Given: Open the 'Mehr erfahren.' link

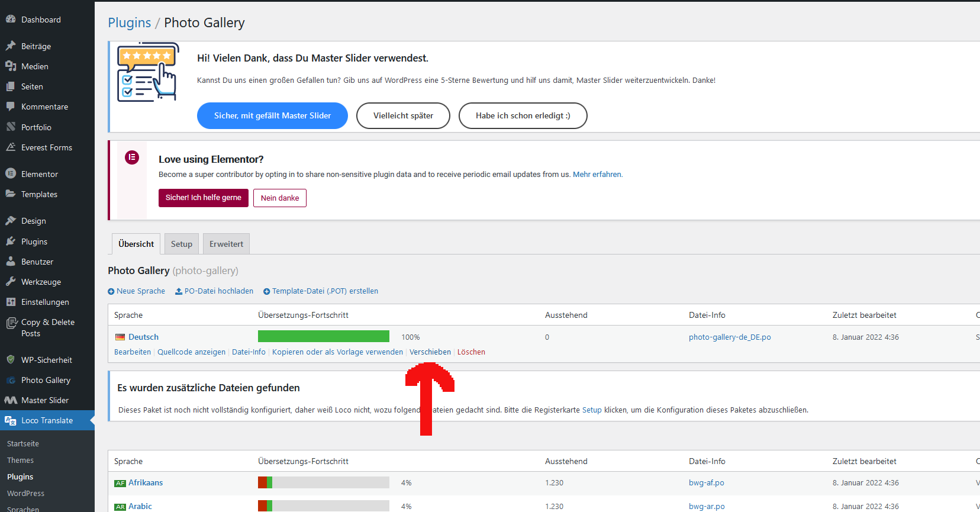Looking at the screenshot, I should click(598, 174).
